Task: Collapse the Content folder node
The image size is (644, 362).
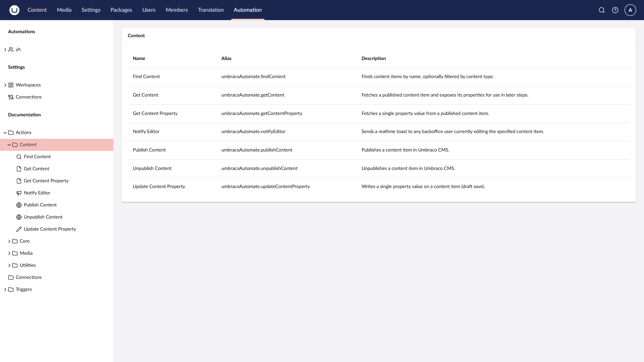Action: point(9,145)
